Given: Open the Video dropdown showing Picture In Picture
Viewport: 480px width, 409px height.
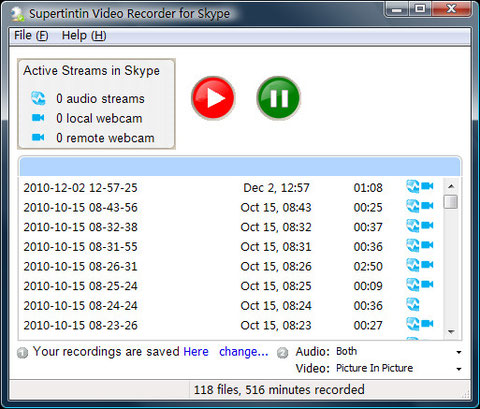Looking at the screenshot, I should point(459,369).
